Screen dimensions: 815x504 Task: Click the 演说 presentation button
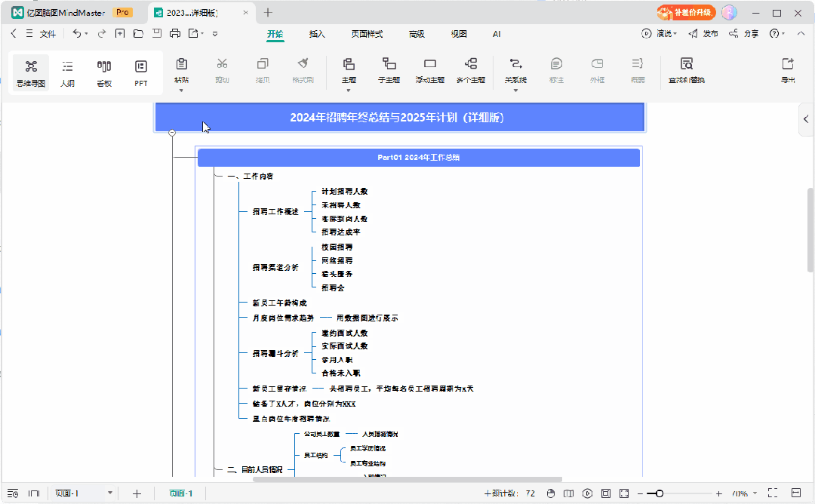659,34
